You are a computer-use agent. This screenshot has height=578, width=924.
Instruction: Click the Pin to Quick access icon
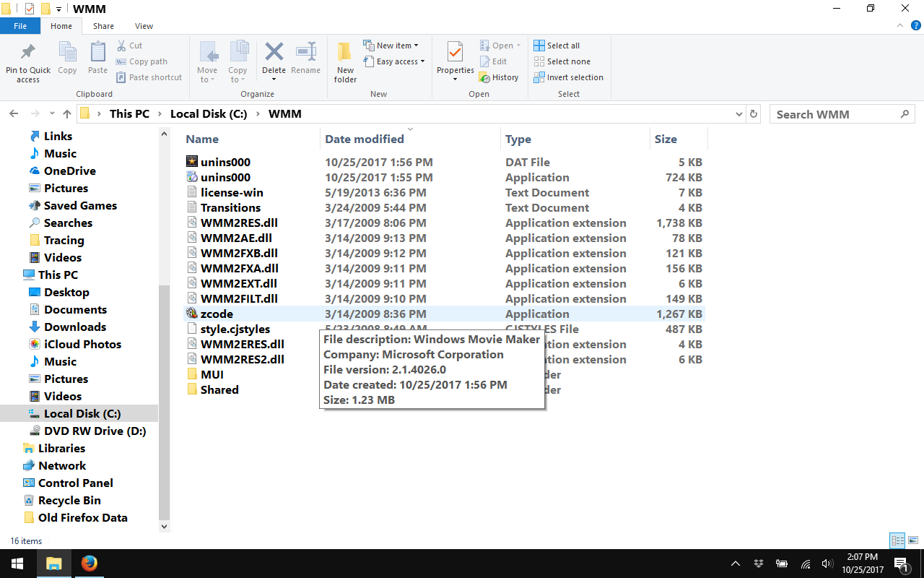27,53
